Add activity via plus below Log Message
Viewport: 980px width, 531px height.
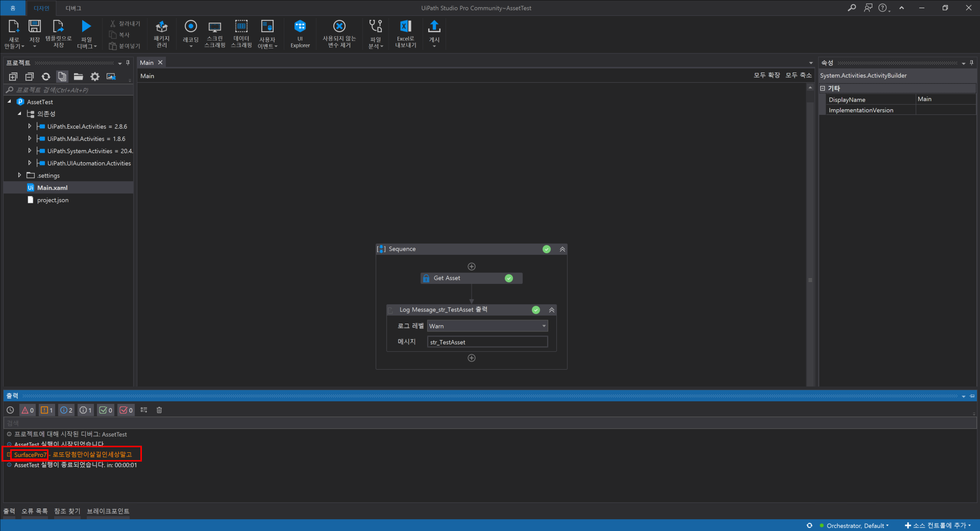point(472,358)
